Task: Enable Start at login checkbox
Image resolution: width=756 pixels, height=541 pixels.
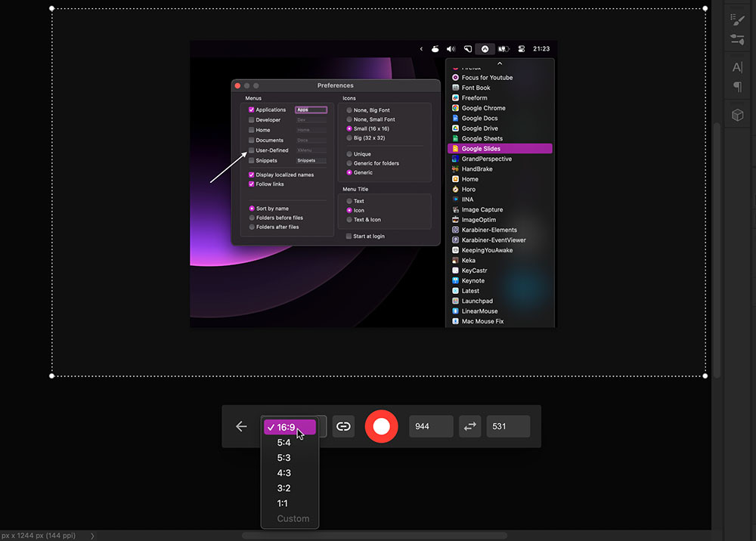Action: [x=349, y=236]
